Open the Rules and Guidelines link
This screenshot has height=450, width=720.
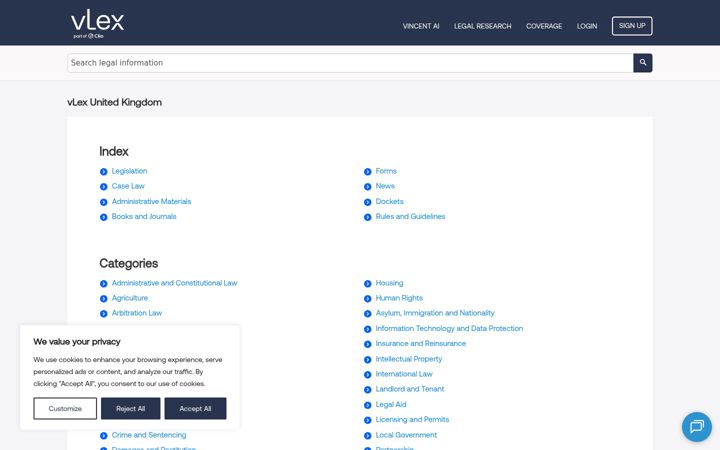411,216
